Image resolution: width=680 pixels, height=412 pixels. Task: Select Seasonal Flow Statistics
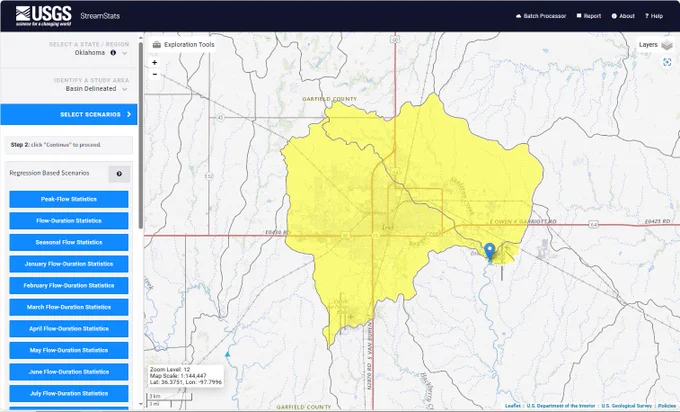tap(69, 242)
